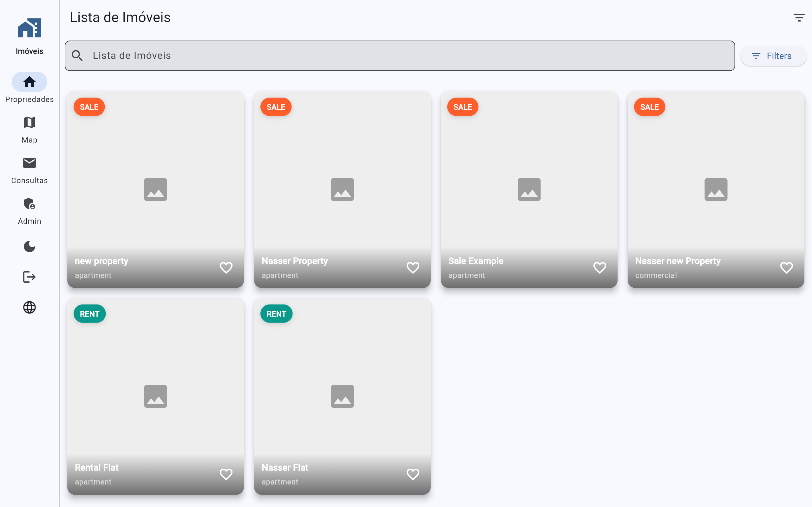Open the Propriedades home icon
812x507 pixels.
coord(29,82)
